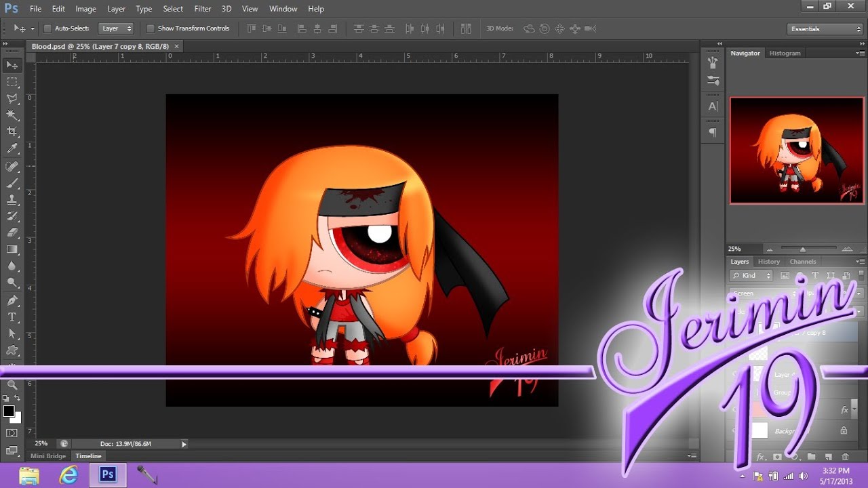The image size is (868, 488).
Task: Open the Mini Bridge tab
Action: click(x=48, y=456)
